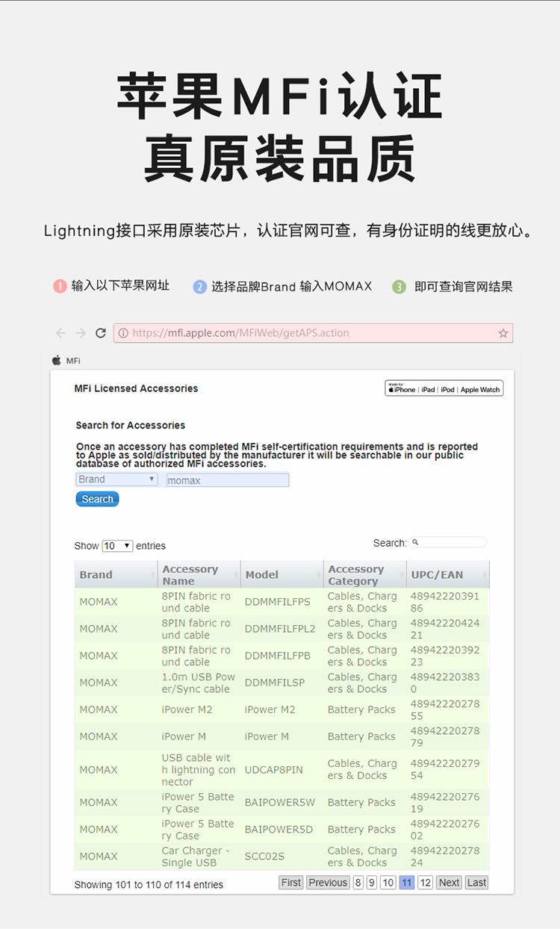Sort table by UPC/EAN column

click(448, 575)
